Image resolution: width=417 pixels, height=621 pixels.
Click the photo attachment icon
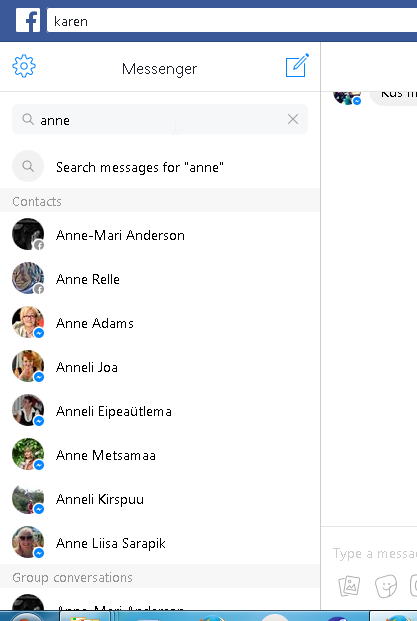tap(349, 586)
